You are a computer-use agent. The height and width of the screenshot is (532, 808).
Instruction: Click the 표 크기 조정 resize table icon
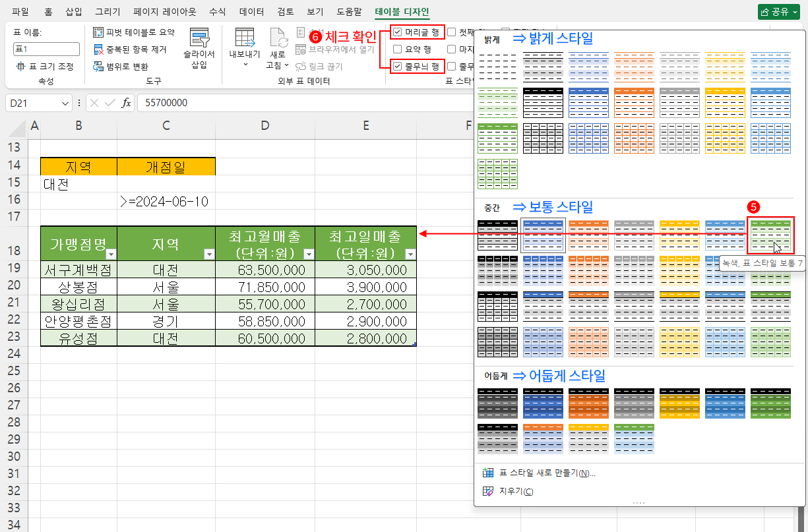22,67
